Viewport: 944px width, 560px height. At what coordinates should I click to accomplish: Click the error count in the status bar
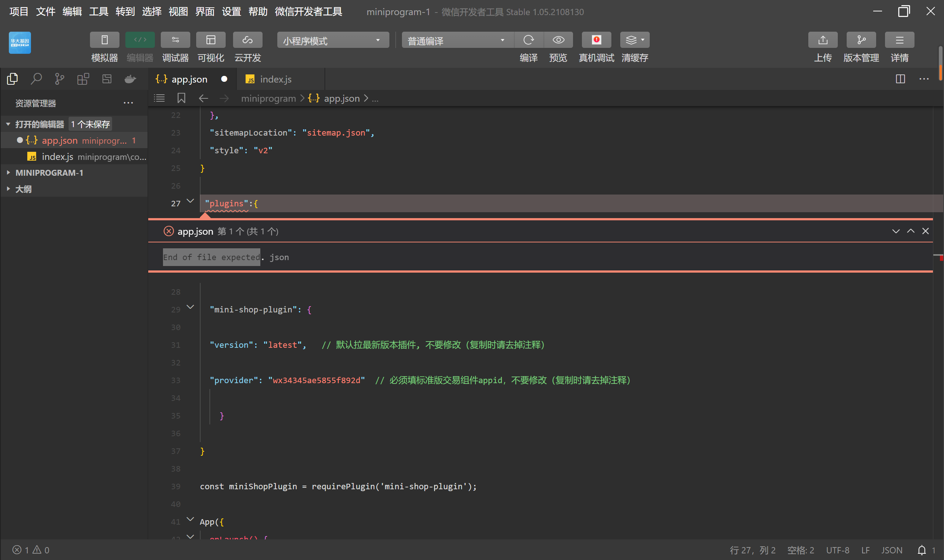[x=21, y=550]
